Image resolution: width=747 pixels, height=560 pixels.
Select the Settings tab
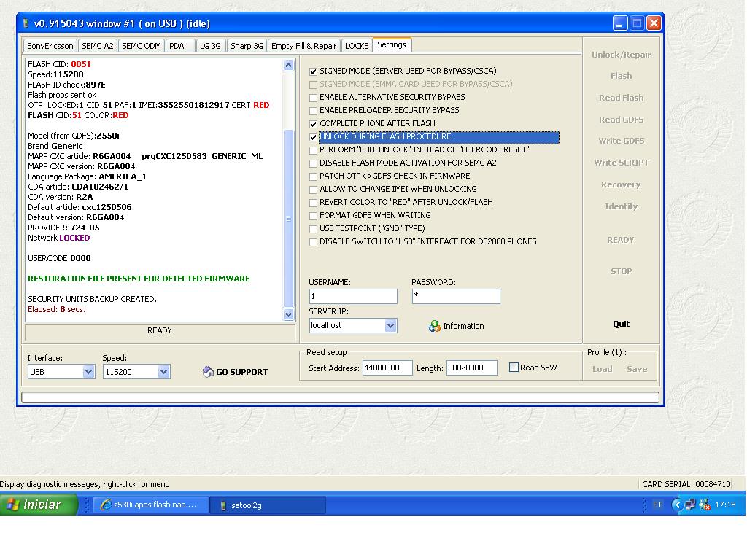392,44
